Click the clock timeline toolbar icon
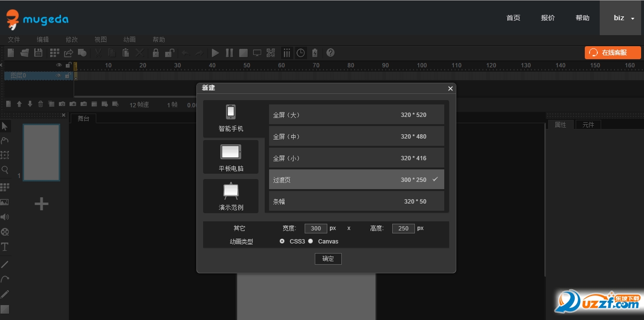Image resolution: width=644 pixels, height=320 pixels. pyautogui.click(x=301, y=53)
